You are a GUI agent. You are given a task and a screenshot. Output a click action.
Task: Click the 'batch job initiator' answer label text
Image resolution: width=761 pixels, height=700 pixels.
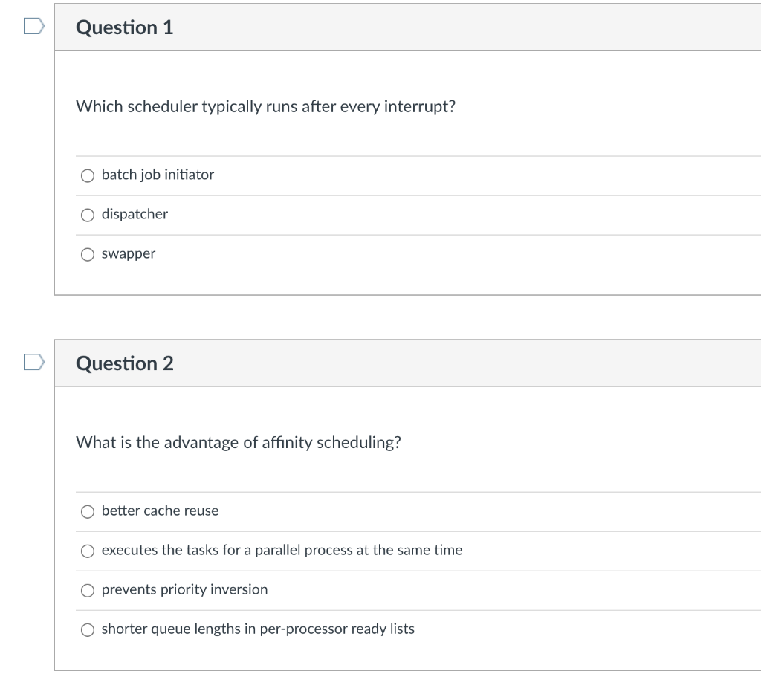pyautogui.click(x=158, y=175)
